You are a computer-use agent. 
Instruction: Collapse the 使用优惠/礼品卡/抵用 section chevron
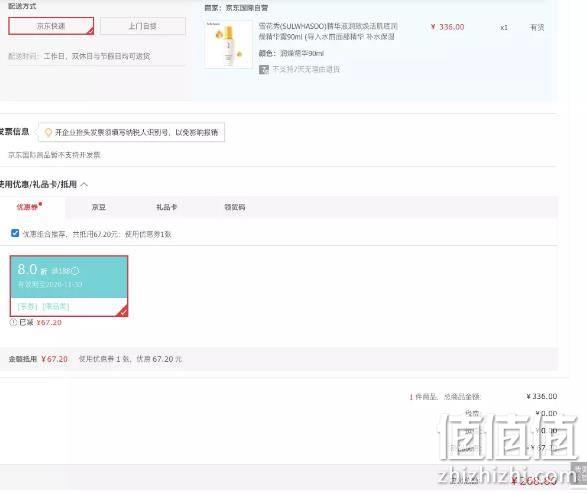click(x=84, y=185)
